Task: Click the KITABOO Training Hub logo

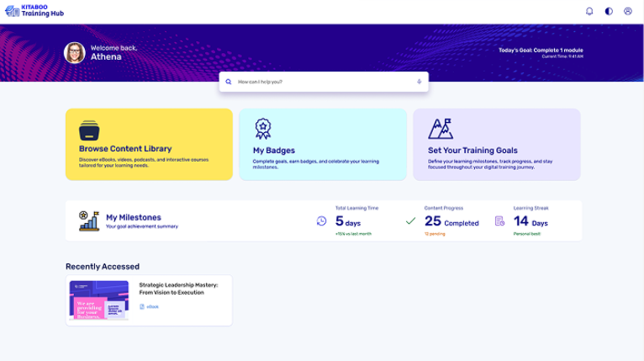Action: [x=34, y=12]
